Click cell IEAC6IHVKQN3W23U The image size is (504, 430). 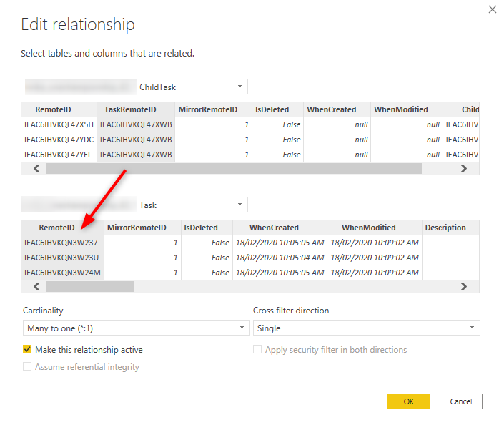63,258
